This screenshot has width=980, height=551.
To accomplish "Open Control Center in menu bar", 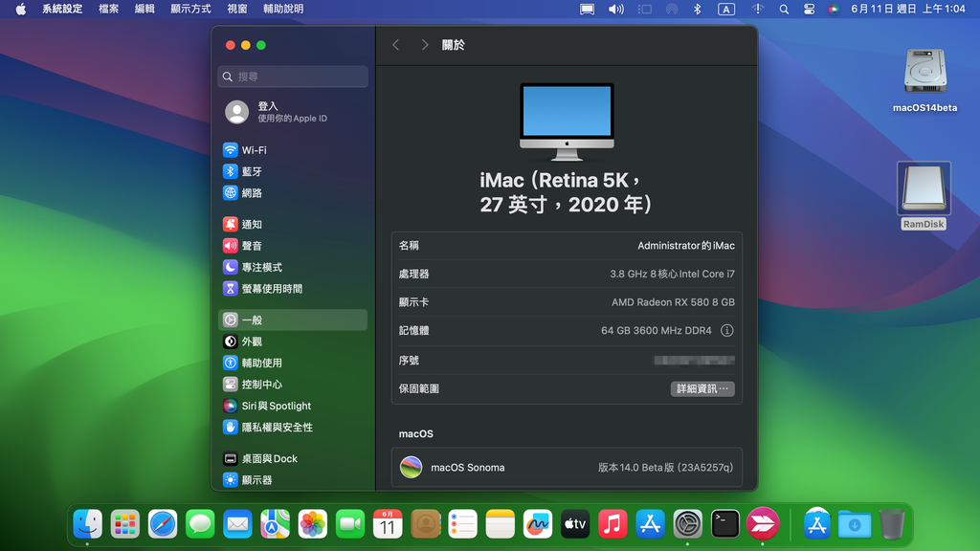I will (x=809, y=9).
